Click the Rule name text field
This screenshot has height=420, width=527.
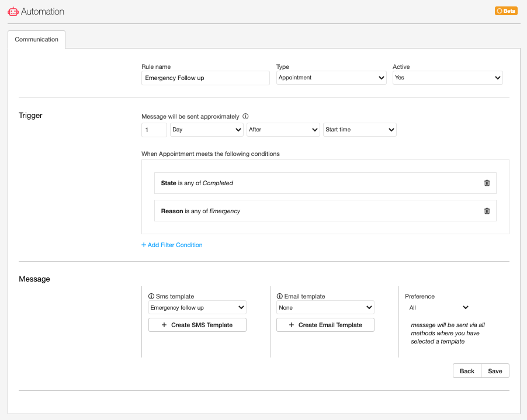tap(206, 78)
